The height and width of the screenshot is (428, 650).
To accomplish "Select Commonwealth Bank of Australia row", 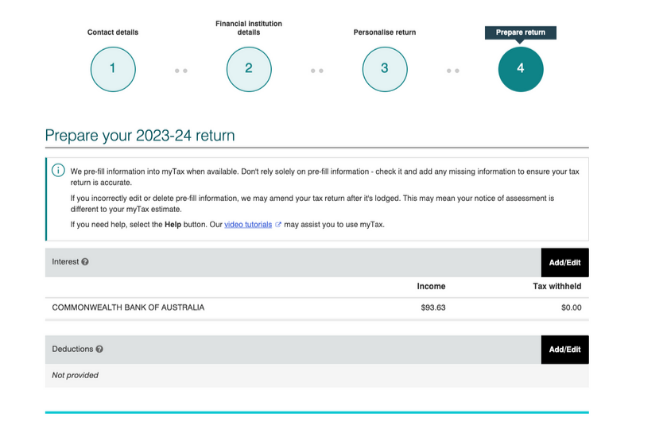I will click(128, 307).
